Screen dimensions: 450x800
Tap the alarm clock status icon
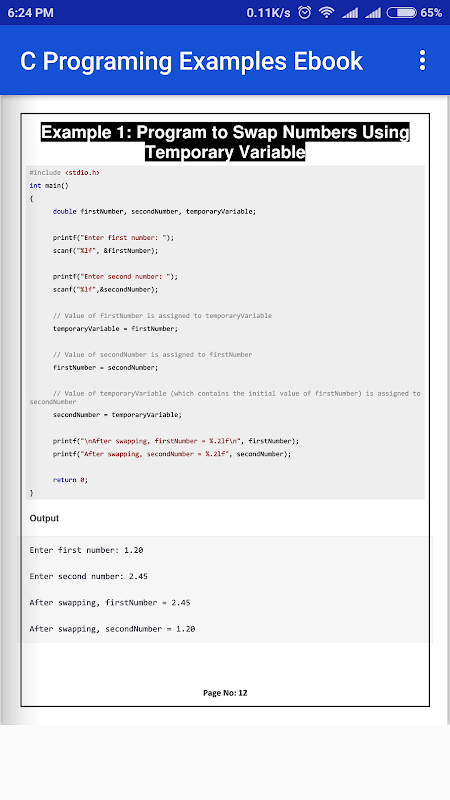pyautogui.click(x=305, y=13)
